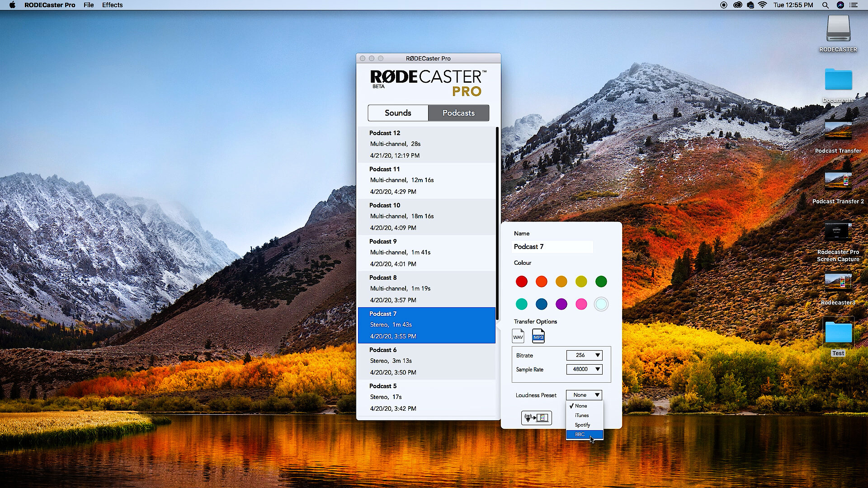Open File menu

89,5
